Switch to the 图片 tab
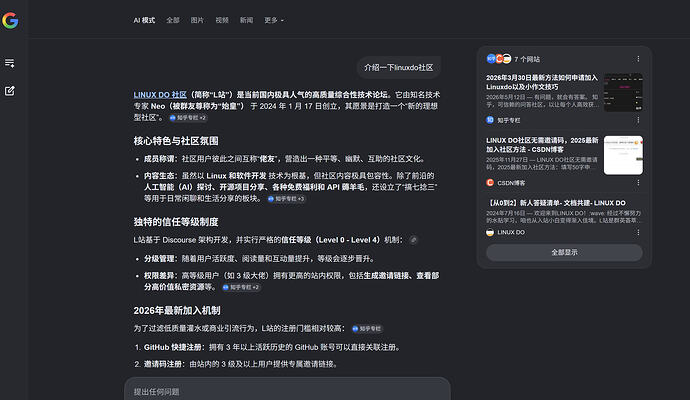Viewport: 690px width, 400px height. pyautogui.click(x=197, y=20)
